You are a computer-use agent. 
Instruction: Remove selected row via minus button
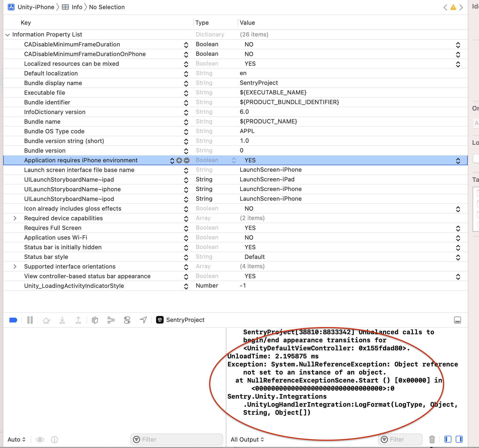187,160
